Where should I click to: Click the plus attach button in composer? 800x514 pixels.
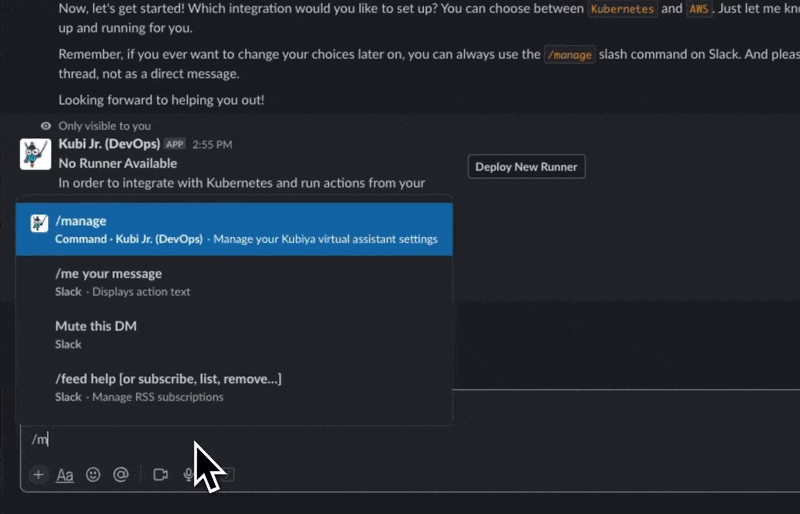click(x=38, y=475)
